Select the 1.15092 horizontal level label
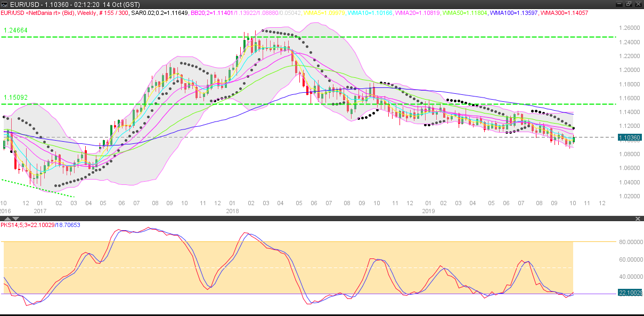644x316 pixels. click(16, 98)
